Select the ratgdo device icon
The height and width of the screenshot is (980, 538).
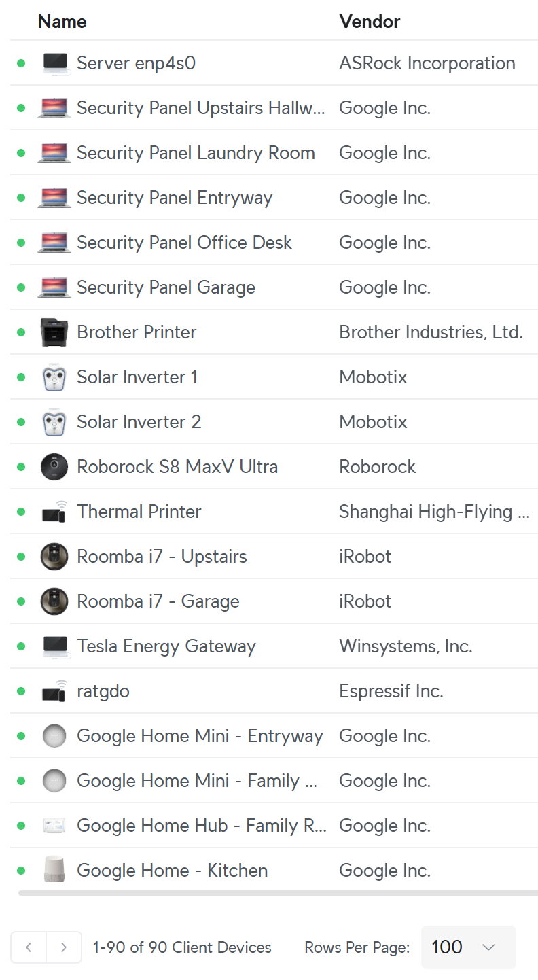[54, 691]
